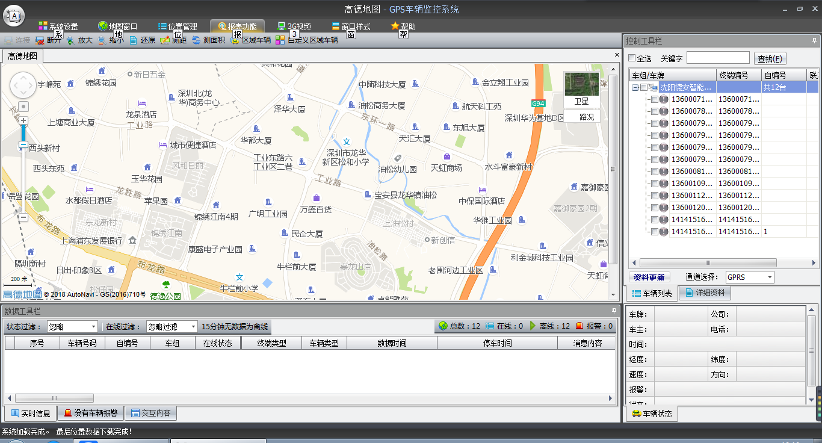Tick the checkbox of the first vehicle row
The width and height of the screenshot is (822, 444).
[x=654, y=100]
